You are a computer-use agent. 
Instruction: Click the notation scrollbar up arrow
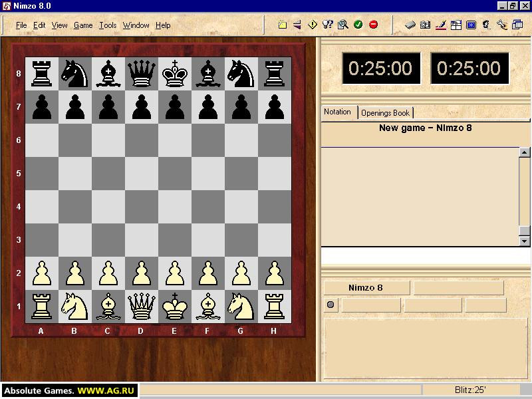(525, 152)
